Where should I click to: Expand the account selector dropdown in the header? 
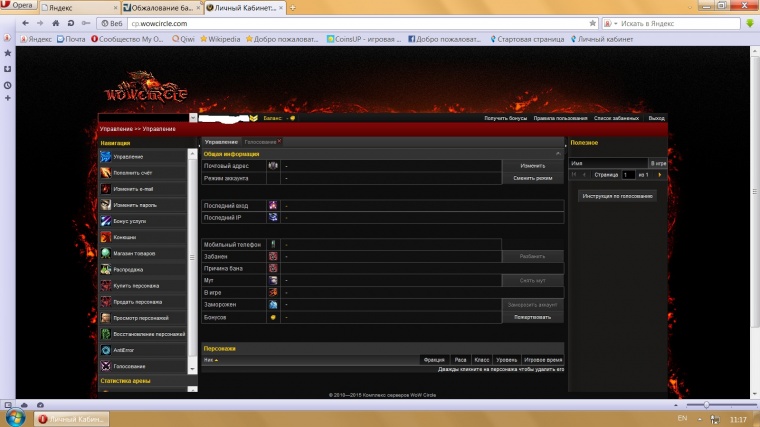pyautogui.click(x=254, y=118)
